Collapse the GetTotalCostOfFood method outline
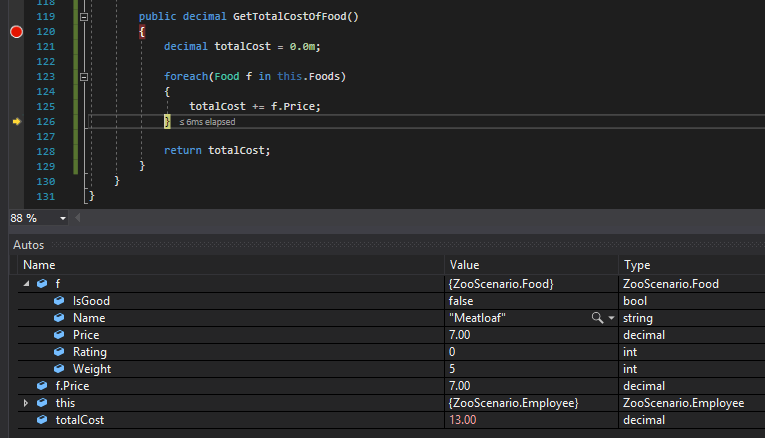 [x=85, y=18]
